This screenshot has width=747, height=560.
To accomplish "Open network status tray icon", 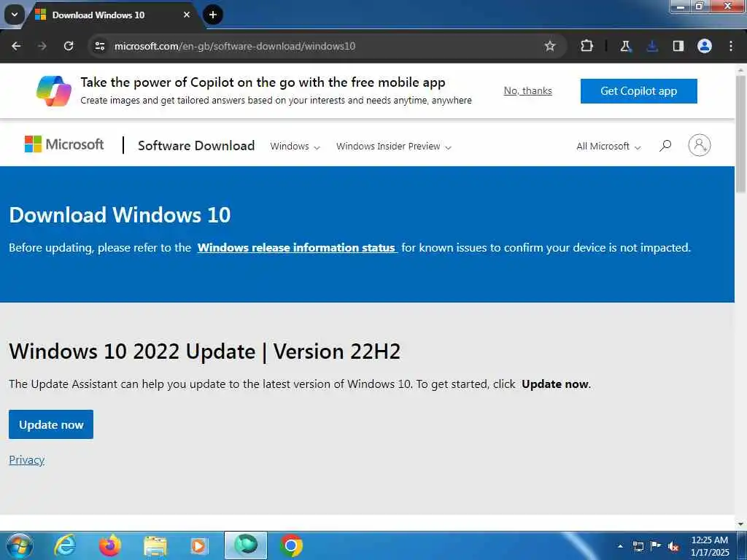I will pos(638,546).
